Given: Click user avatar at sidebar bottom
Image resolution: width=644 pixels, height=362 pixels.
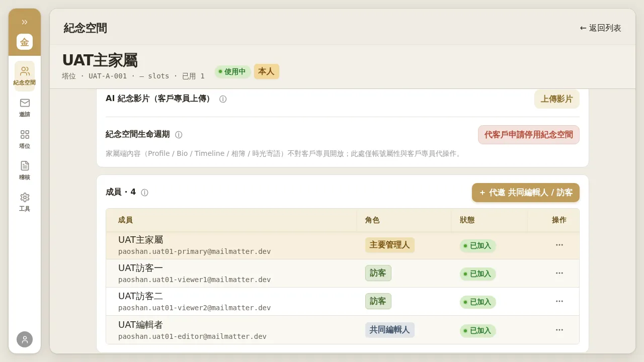Looking at the screenshot, I should [25, 339].
